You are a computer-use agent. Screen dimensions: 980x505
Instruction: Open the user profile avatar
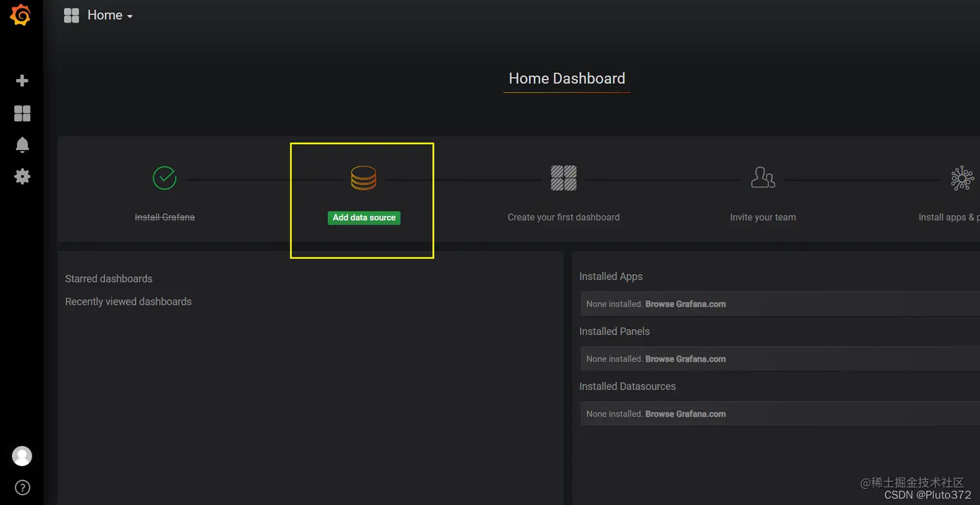point(22,456)
